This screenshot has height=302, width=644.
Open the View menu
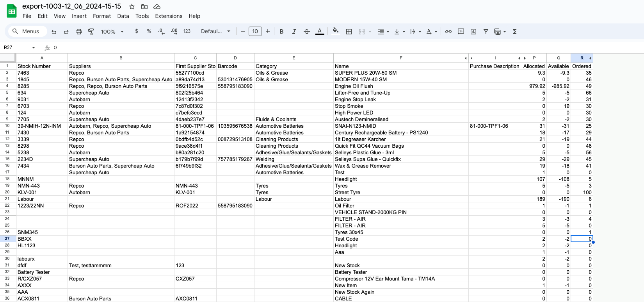click(60, 16)
